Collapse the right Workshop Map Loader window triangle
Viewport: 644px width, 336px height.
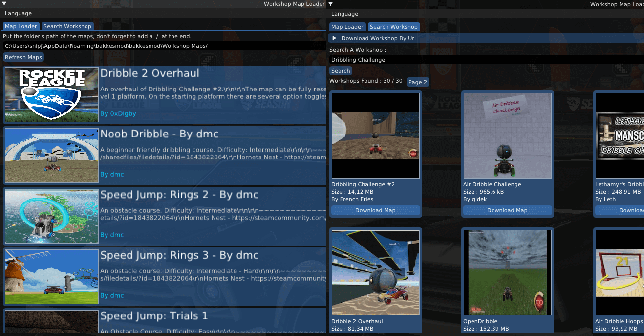pyautogui.click(x=331, y=4)
